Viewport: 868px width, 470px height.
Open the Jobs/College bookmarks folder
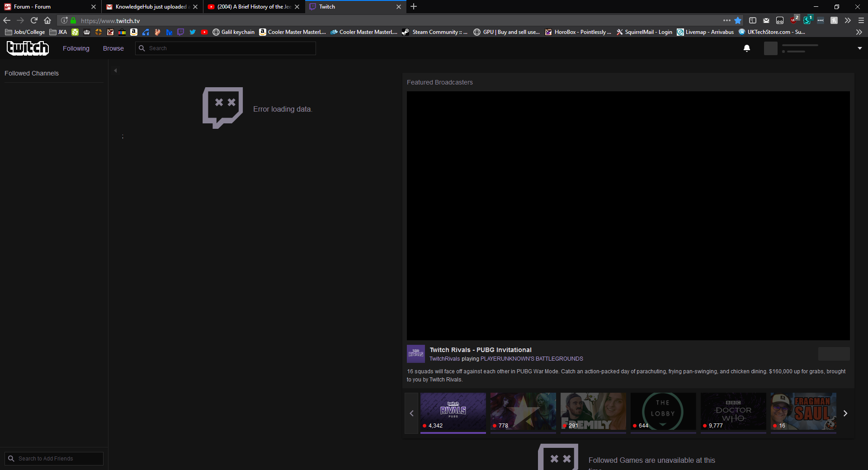tap(25, 32)
